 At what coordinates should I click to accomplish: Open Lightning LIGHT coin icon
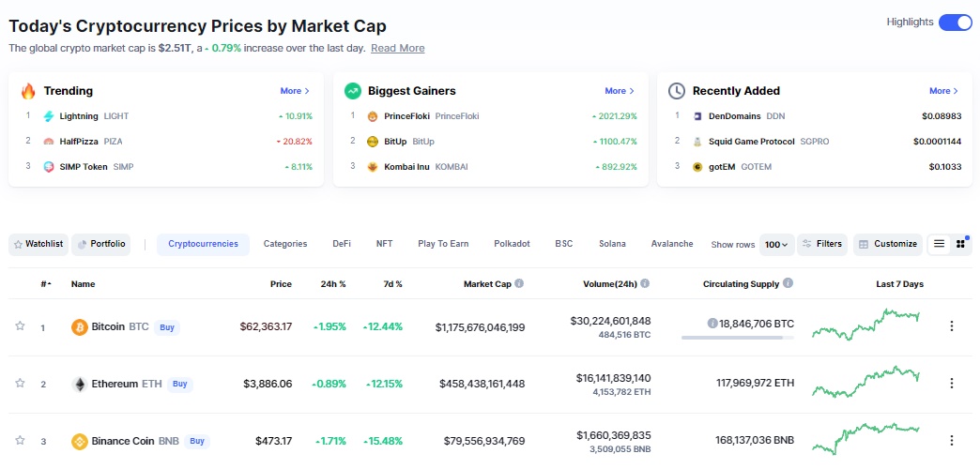click(x=49, y=116)
